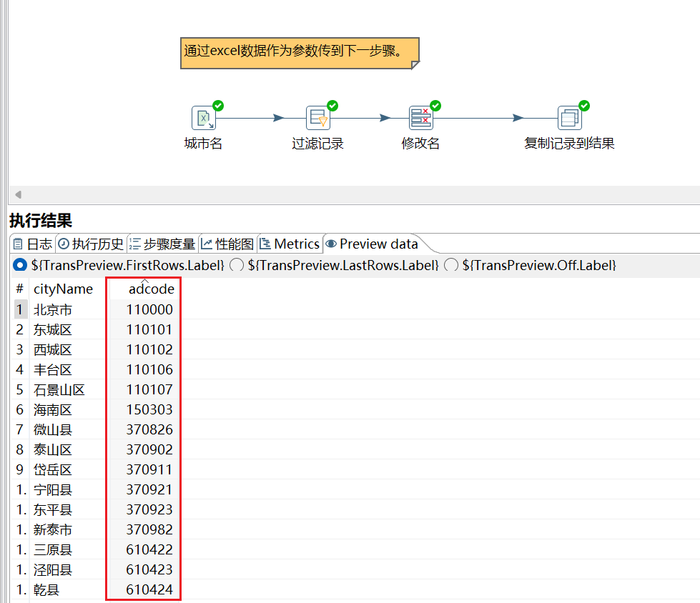
Task: Select the 过滤记录 filter step icon
Action: tap(318, 118)
